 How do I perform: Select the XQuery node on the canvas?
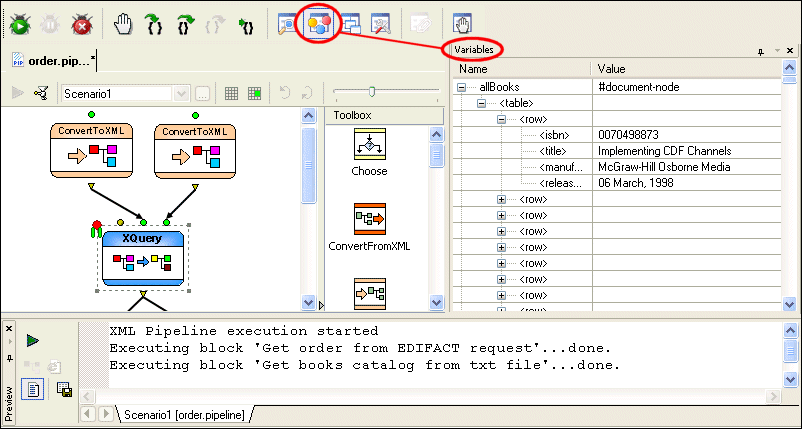point(143,258)
